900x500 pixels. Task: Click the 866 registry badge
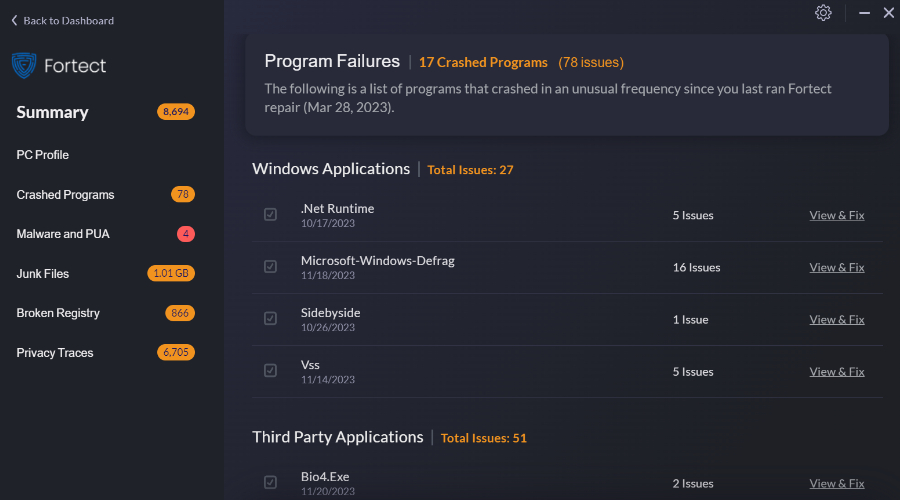pyautogui.click(x=180, y=313)
